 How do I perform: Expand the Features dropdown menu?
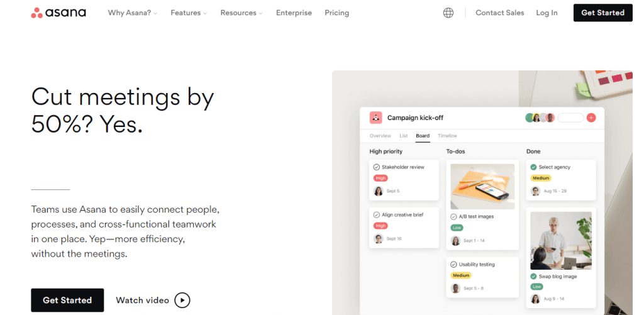click(x=189, y=13)
